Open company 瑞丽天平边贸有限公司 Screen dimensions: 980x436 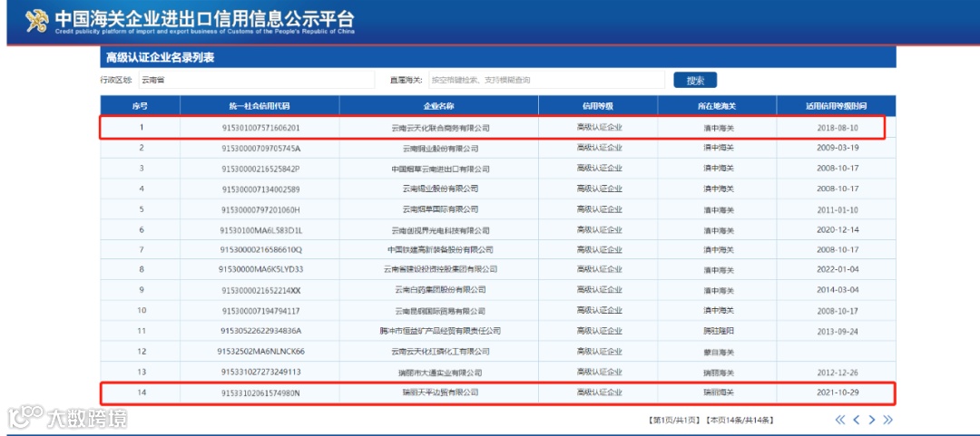(440, 392)
